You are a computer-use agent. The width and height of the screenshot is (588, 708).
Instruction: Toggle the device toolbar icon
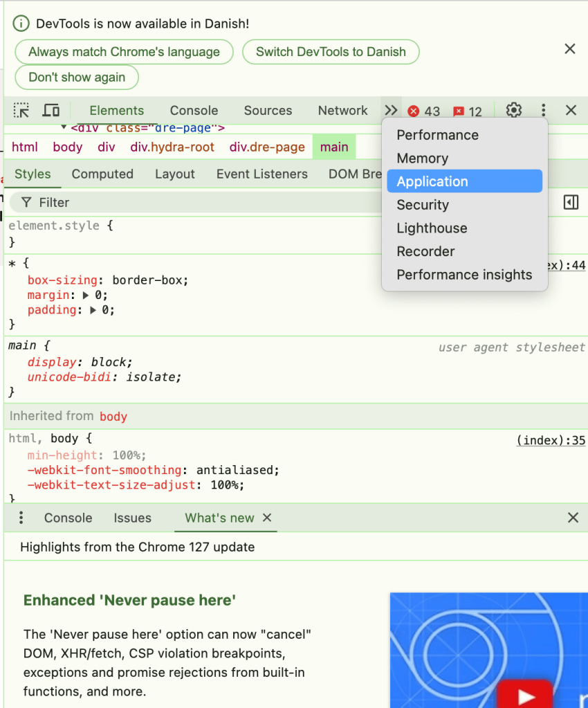pos(51,111)
